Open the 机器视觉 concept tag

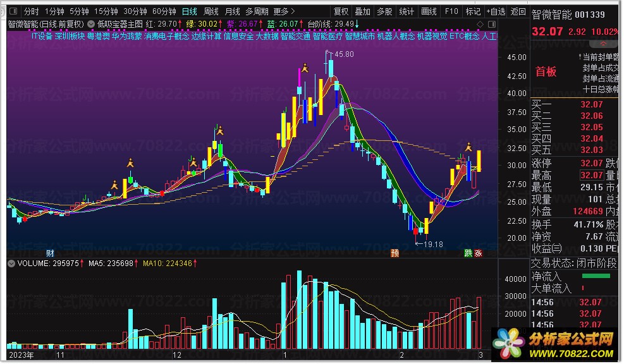click(x=432, y=36)
